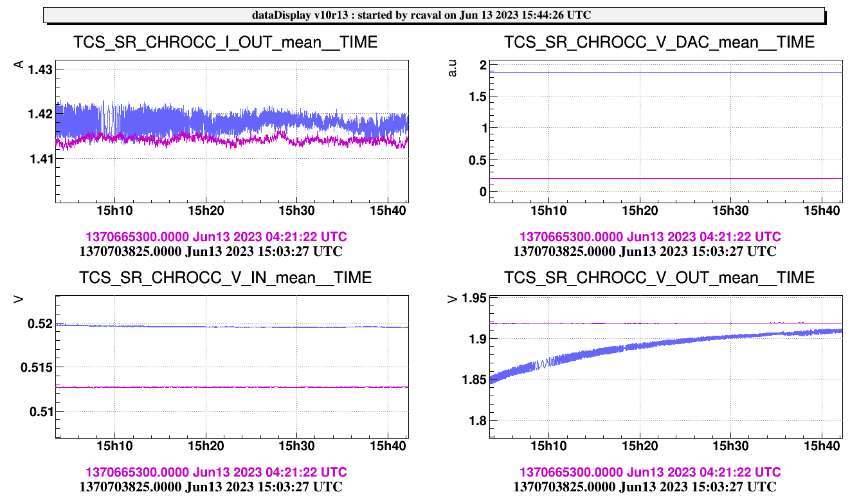Image resolution: width=868 pixels, height=501 pixels.
Task: Click the dataDisplay v10r13 header bar
Action: coord(434,15)
